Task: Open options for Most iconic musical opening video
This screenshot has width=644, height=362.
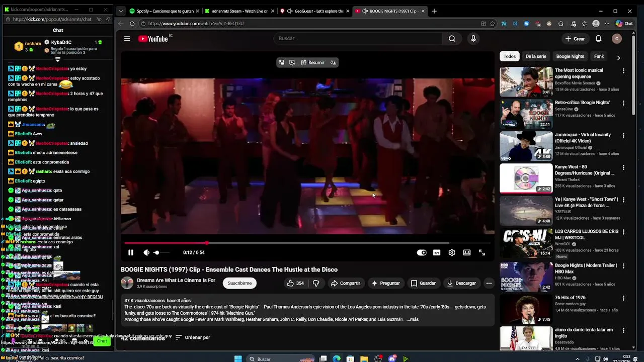Action: [x=623, y=71]
